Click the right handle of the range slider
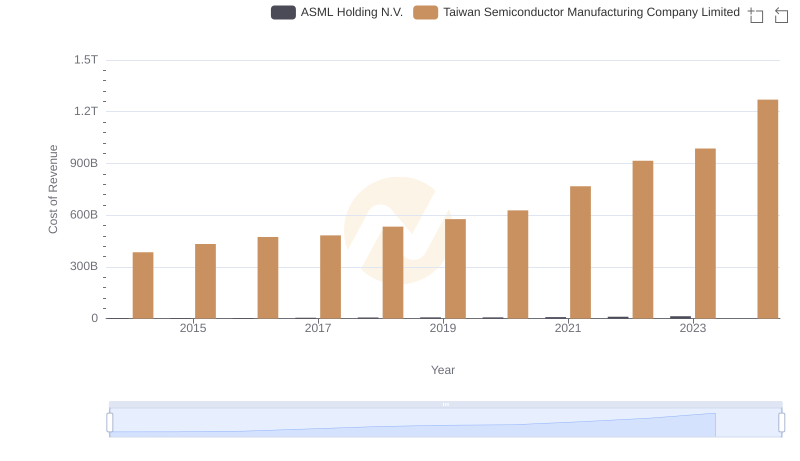 [782, 423]
